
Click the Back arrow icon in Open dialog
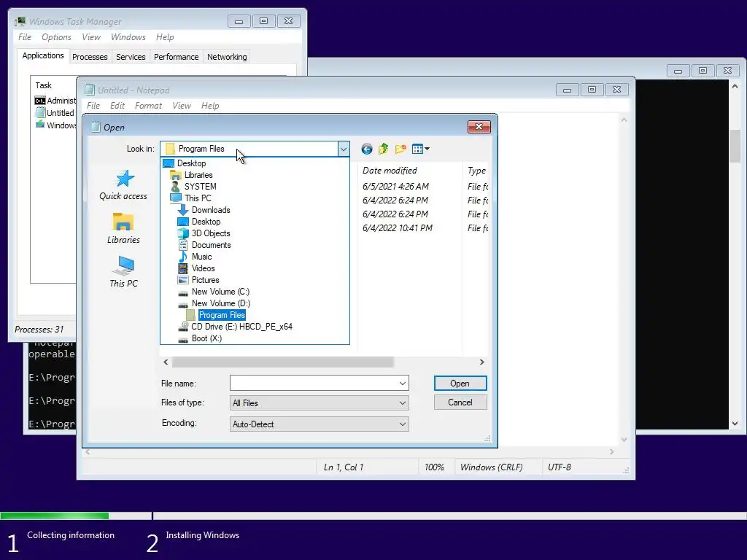click(x=366, y=149)
